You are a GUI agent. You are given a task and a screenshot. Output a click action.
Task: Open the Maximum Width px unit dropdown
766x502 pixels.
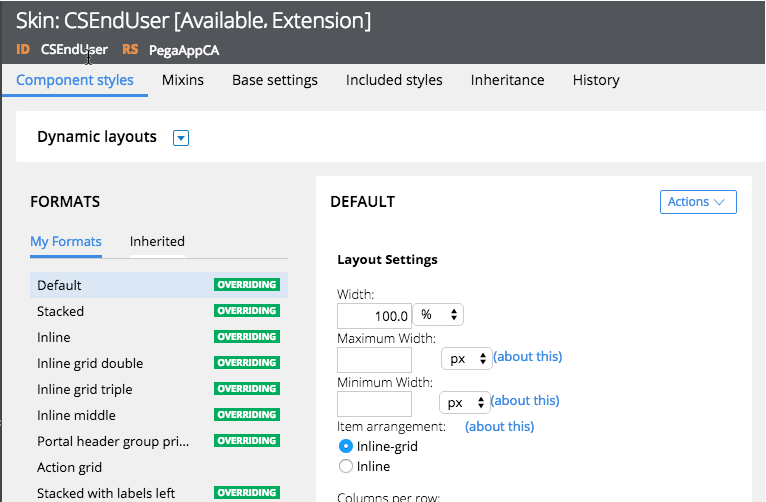coord(467,359)
